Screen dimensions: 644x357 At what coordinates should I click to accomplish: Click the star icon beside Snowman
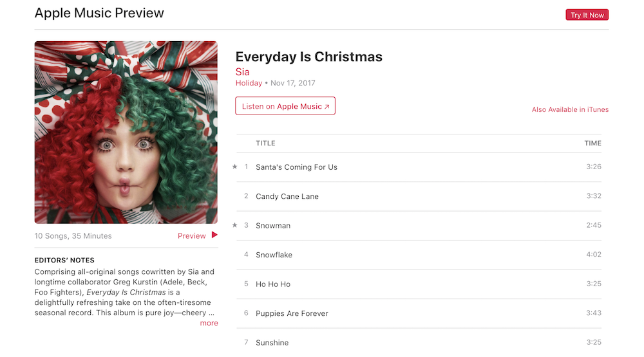coord(234,225)
